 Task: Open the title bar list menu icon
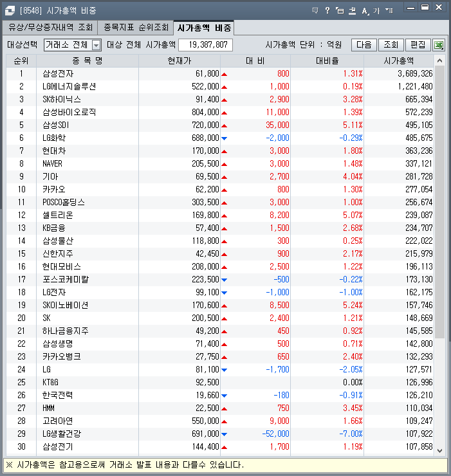(x=389, y=11)
